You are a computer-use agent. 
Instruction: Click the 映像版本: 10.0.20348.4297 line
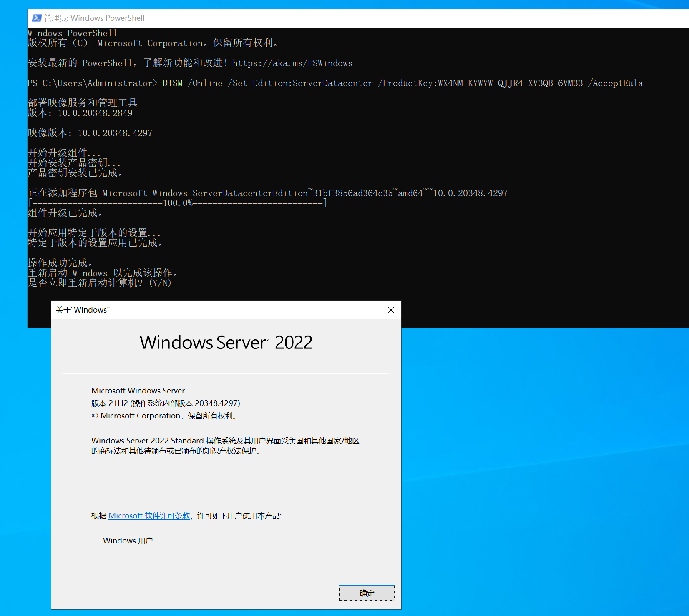pos(90,133)
